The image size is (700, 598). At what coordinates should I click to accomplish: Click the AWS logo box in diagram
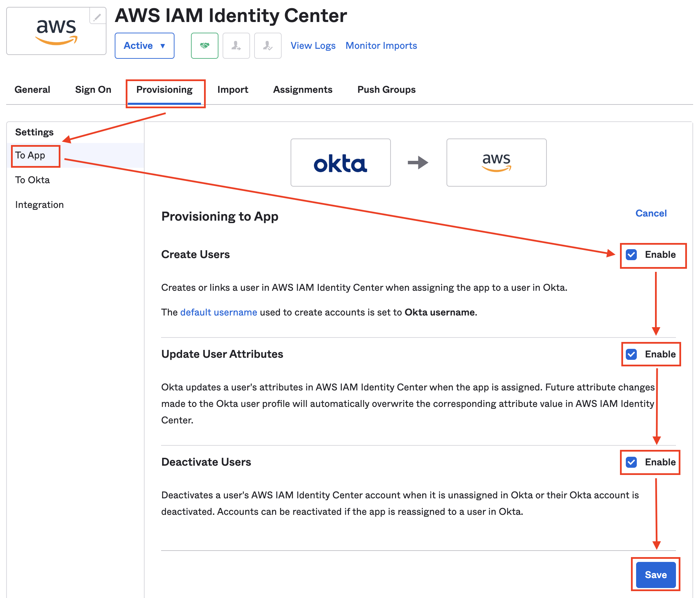[x=496, y=163]
